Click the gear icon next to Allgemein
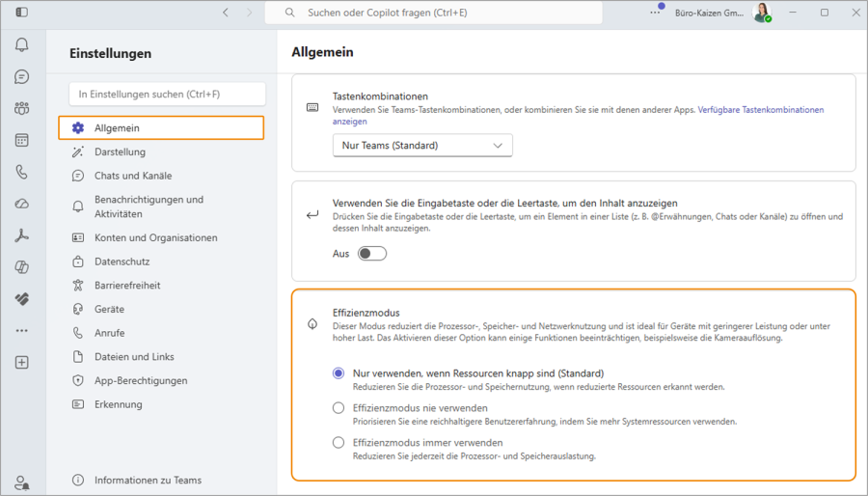Viewport: 868px width, 496px height. coord(78,128)
